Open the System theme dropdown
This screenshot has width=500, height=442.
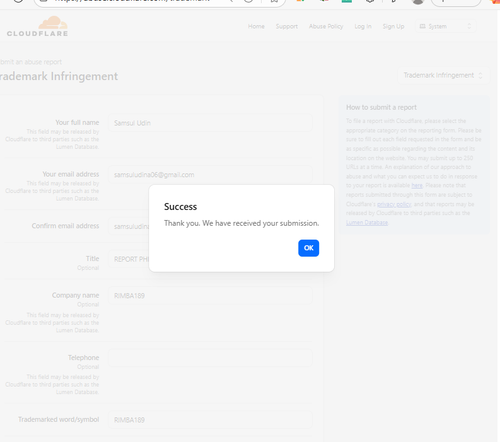click(445, 26)
